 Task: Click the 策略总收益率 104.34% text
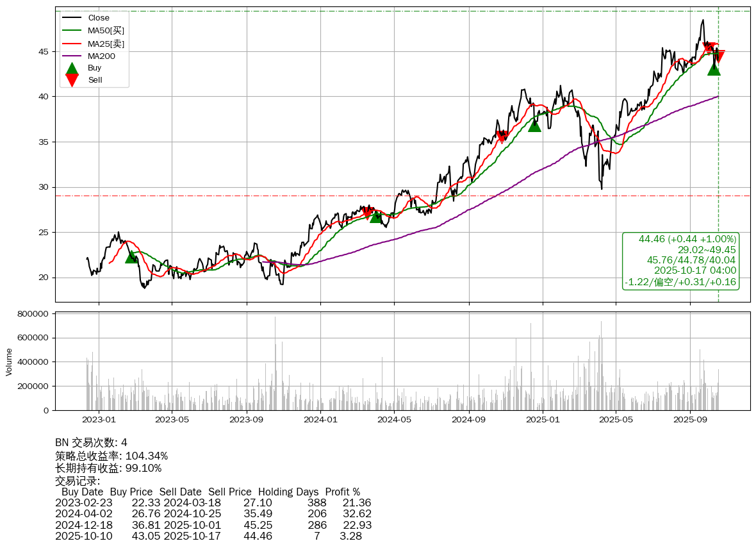click(x=111, y=456)
